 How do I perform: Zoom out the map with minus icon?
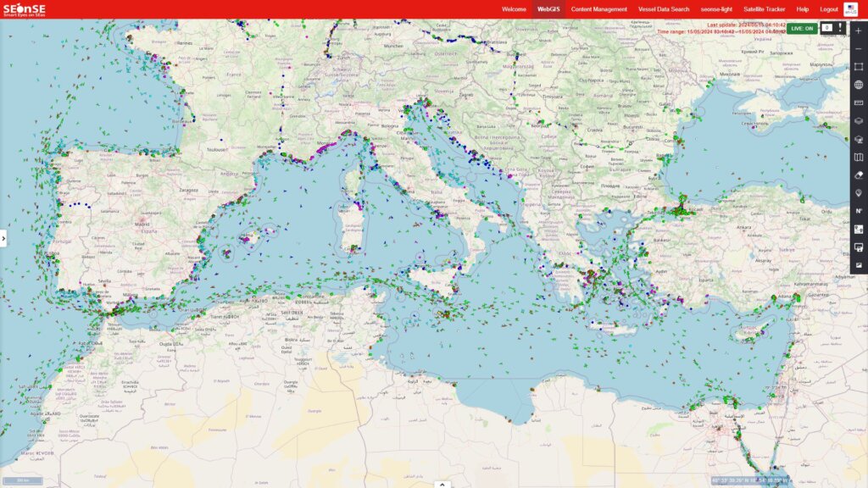pyautogui.click(x=859, y=48)
